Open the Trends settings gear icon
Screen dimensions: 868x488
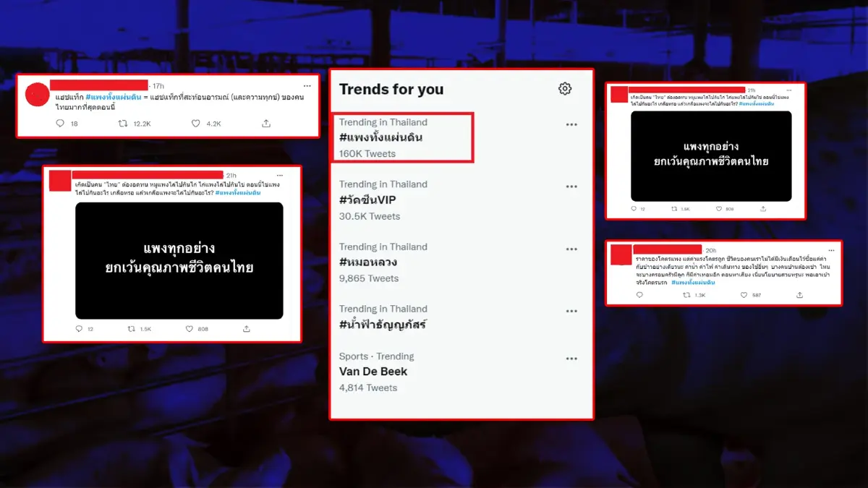[x=565, y=88]
